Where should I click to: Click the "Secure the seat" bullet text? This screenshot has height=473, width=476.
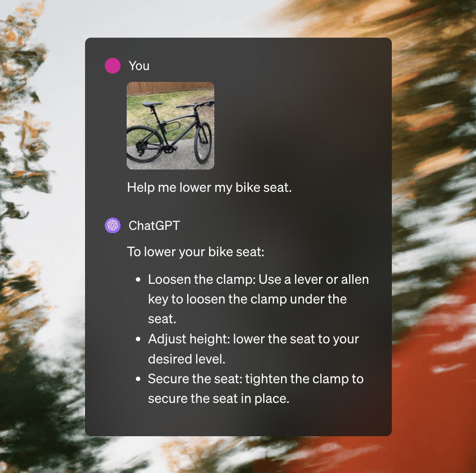pyautogui.click(x=256, y=388)
